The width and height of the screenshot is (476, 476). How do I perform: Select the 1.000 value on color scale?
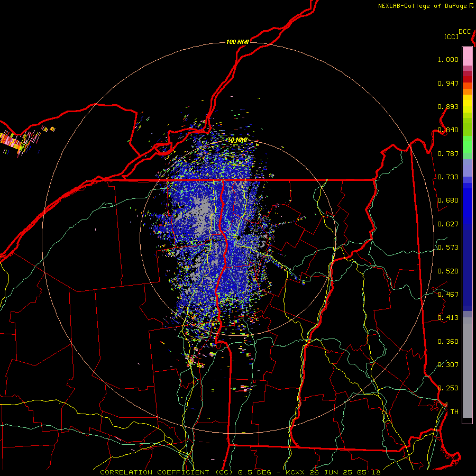coord(448,59)
